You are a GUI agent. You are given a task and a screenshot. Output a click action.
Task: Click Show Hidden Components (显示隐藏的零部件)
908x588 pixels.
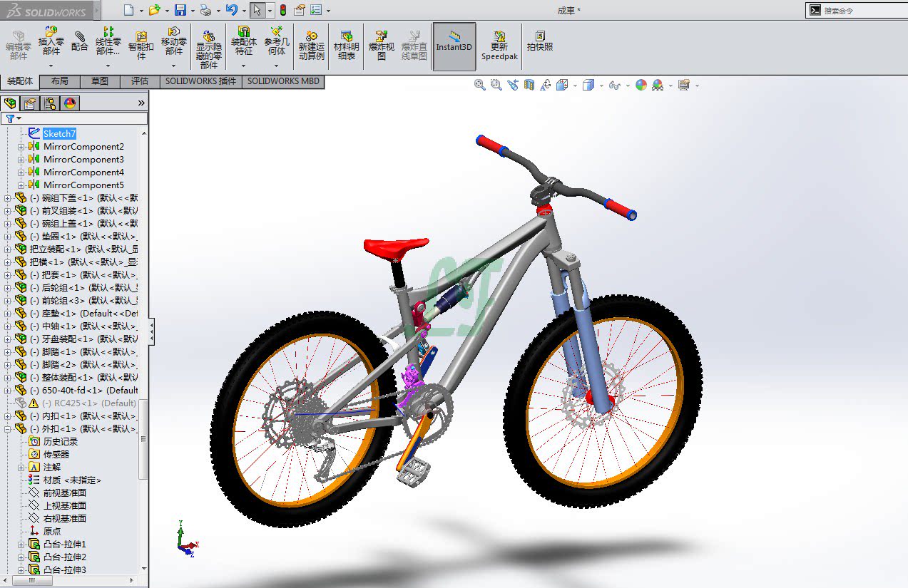click(x=209, y=48)
